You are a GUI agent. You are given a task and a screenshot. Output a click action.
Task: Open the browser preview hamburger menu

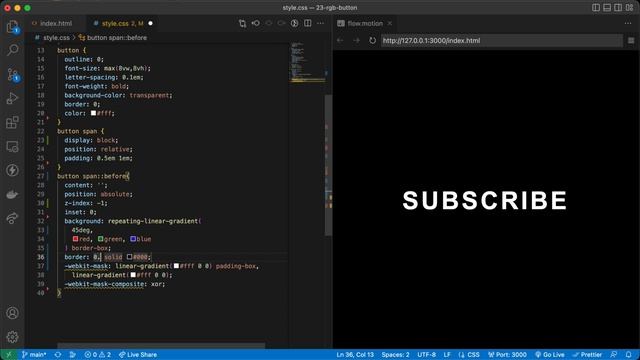pos(631,40)
